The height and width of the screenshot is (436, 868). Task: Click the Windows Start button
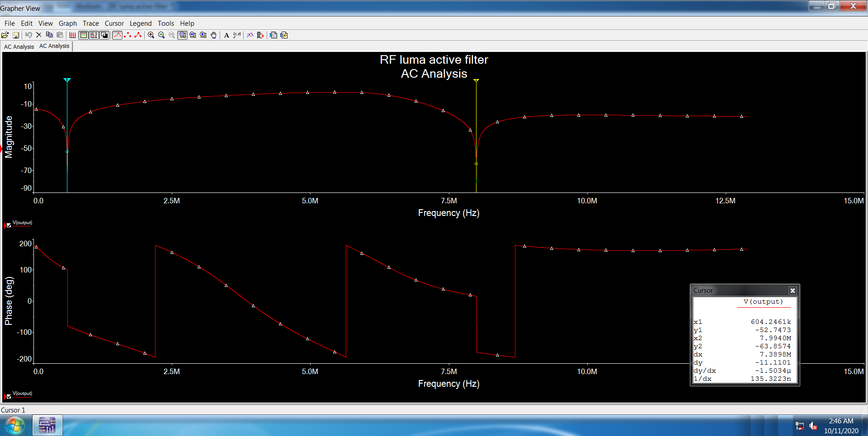[x=14, y=426]
